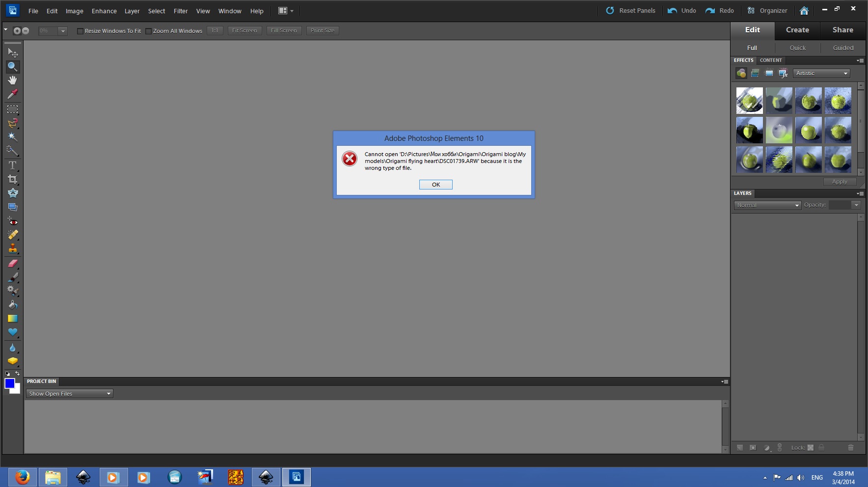Screen dimensions: 868x487
Task: Show Photo Effects in Effects panel
Action: [769, 73]
